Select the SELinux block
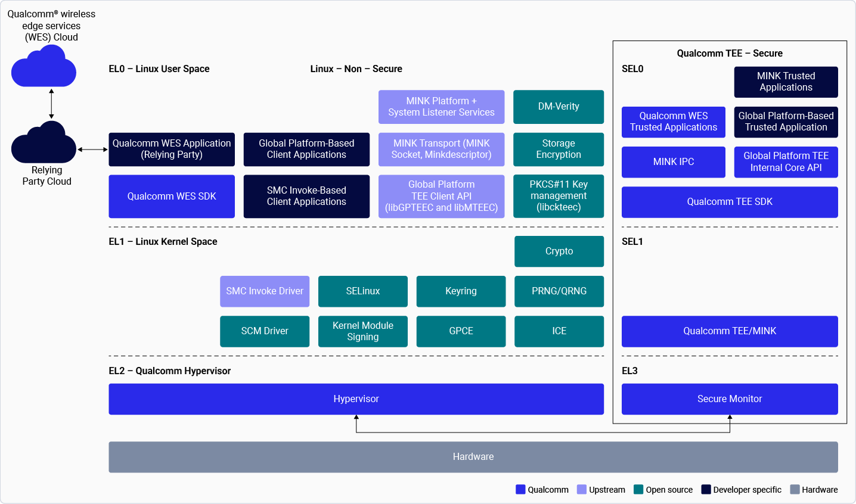Viewport: 856px width, 504px height. point(363,291)
